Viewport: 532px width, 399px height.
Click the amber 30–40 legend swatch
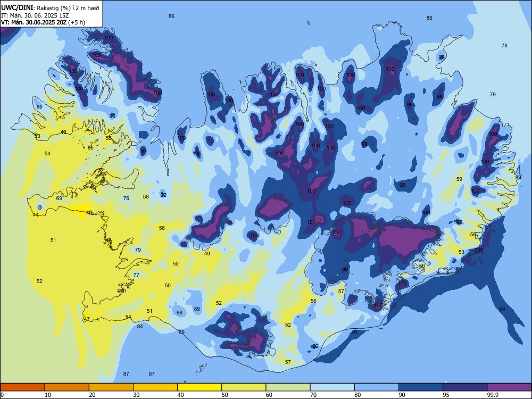[x=155, y=387]
